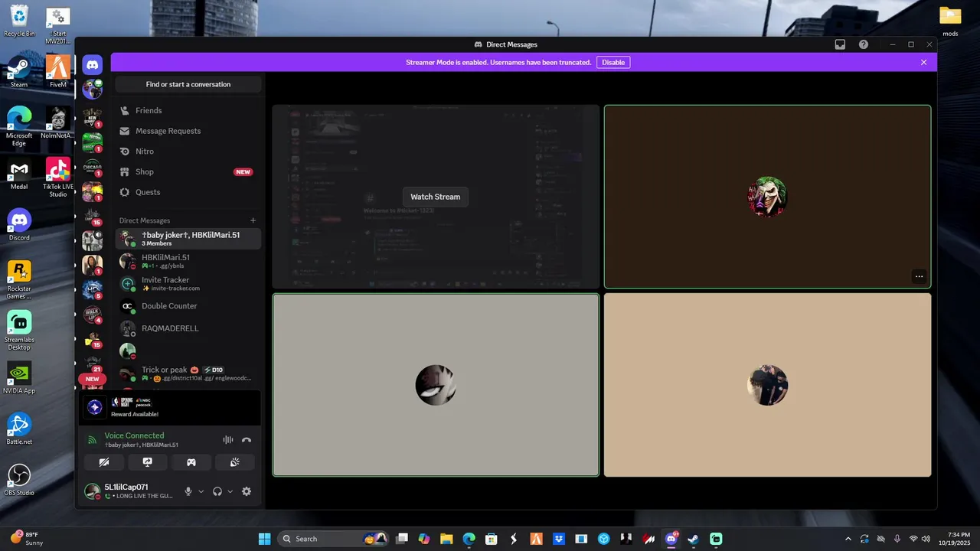
Task: Open TikTok LIVE Studio desktop shortcut
Action: pyautogui.click(x=58, y=177)
